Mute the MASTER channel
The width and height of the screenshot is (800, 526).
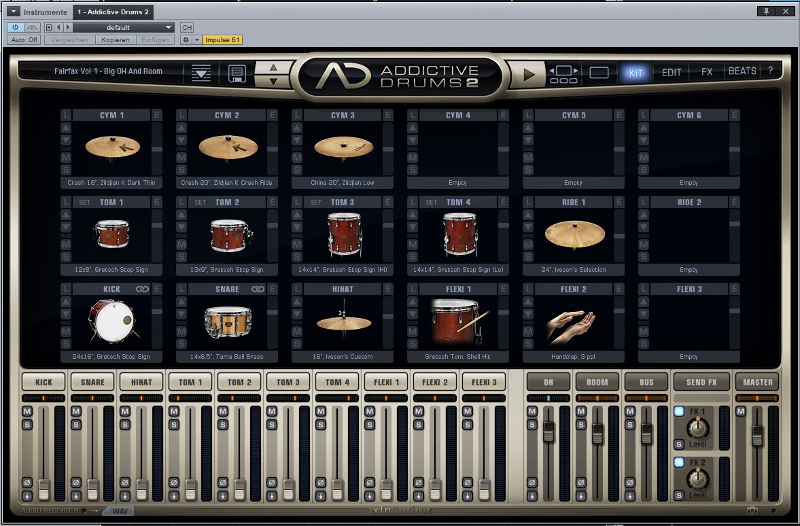tap(741, 411)
